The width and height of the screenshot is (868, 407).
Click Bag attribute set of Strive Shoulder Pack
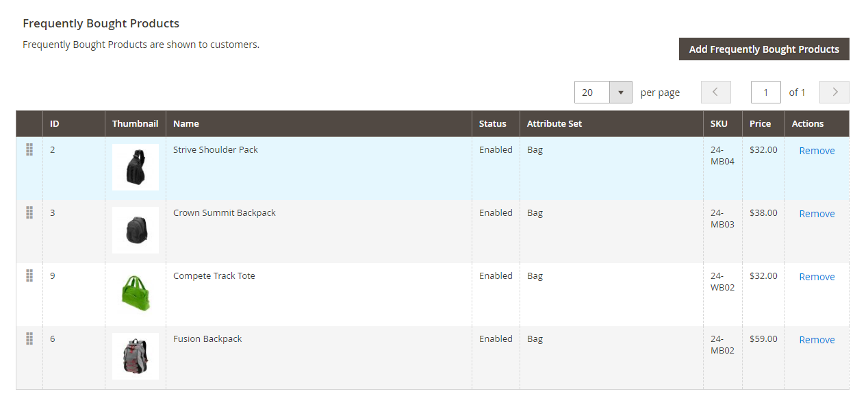coord(535,149)
